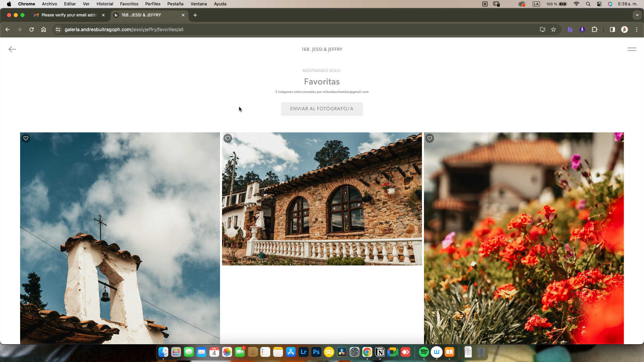Screen dimensions: 644x362
Task: Open the Historial menu
Action: [105, 4]
